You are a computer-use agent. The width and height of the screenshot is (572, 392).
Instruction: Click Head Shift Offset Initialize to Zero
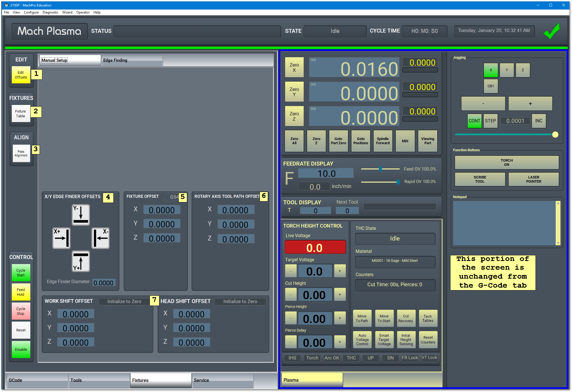(x=240, y=302)
